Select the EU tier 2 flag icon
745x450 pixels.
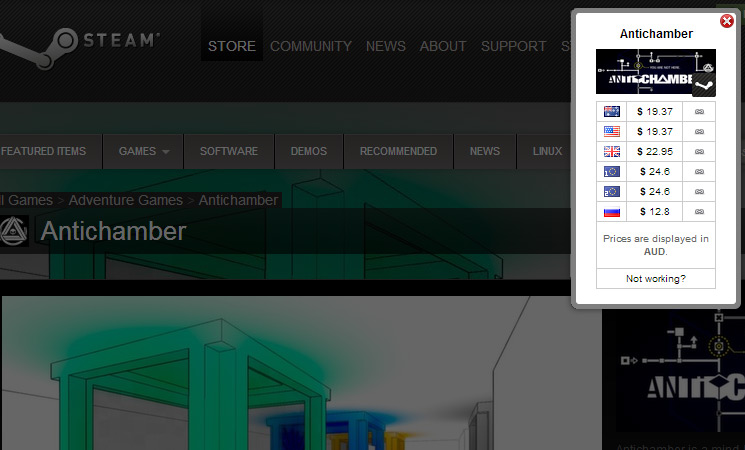[x=611, y=191]
